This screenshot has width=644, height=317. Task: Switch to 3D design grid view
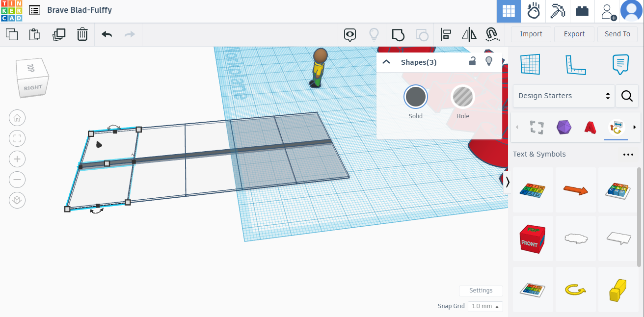click(509, 11)
